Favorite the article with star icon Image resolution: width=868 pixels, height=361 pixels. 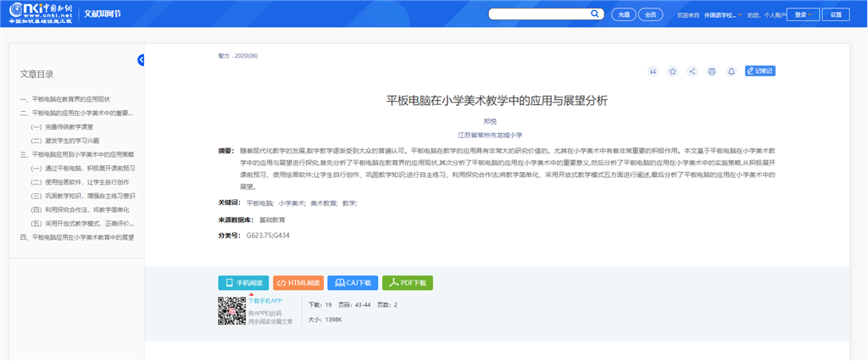[x=672, y=71]
